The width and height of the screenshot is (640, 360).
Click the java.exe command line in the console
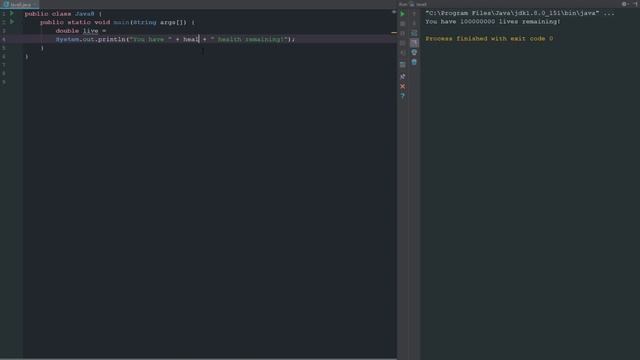coord(520,13)
